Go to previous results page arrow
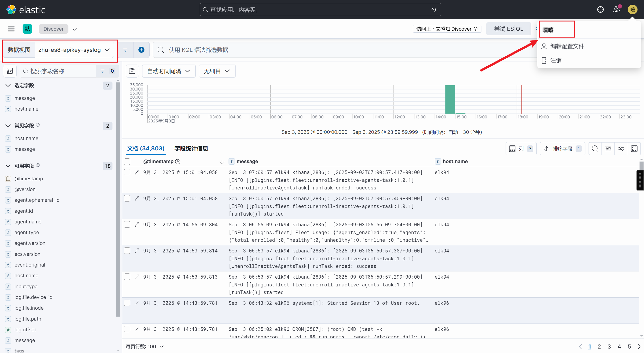 tap(580, 347)
